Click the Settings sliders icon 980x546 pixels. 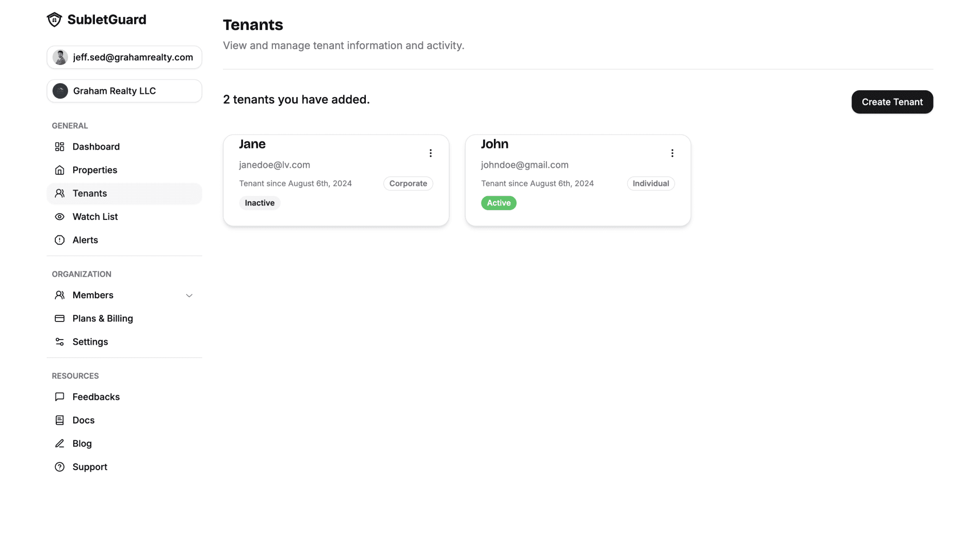point(60,342)
